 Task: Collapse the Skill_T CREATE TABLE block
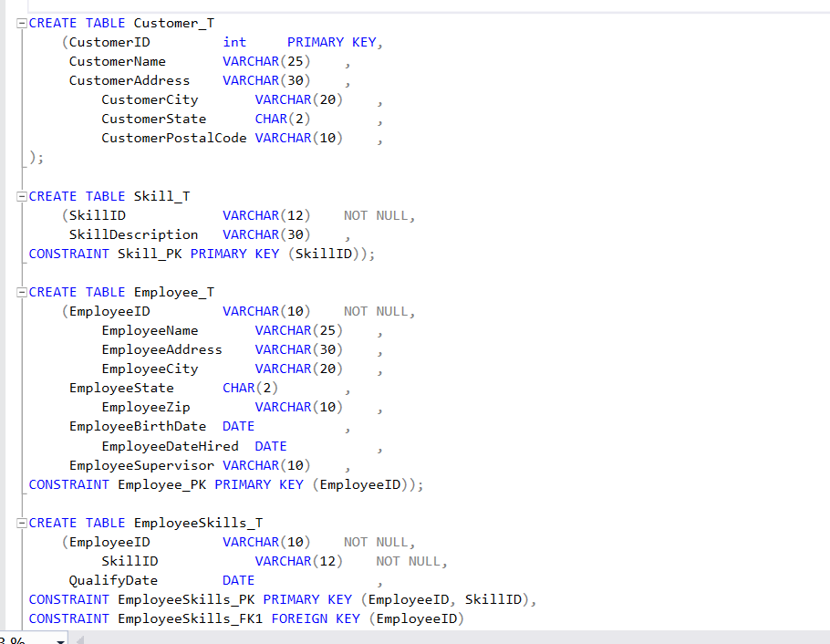[x=20, y=195]
